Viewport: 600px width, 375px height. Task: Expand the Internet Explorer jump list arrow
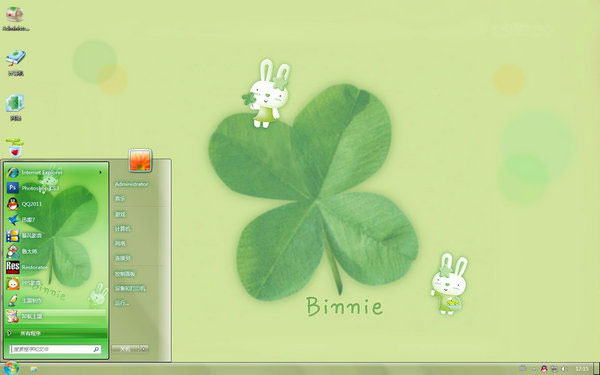click(x=101, y=173)
